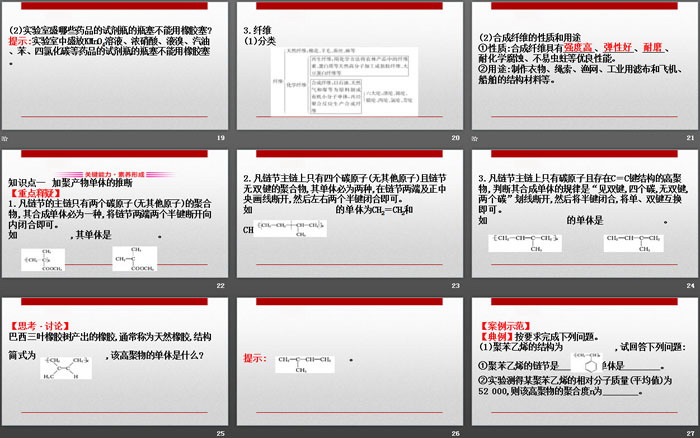Image resolution: width=700 pixels, height=438 pixels.
Task: Click the transition icon below slide 19
Action: pos(7,136)
